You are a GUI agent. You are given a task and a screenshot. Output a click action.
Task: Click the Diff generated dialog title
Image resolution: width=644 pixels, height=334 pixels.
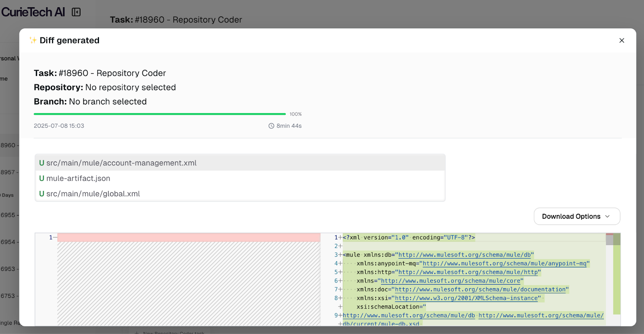coord(69,40)
